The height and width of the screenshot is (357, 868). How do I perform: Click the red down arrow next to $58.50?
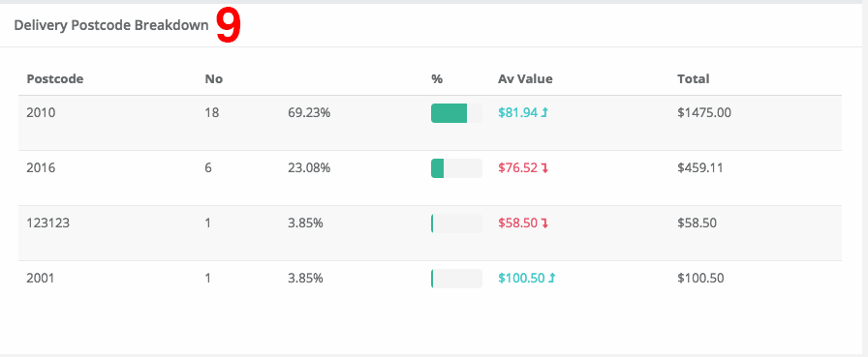544,223
